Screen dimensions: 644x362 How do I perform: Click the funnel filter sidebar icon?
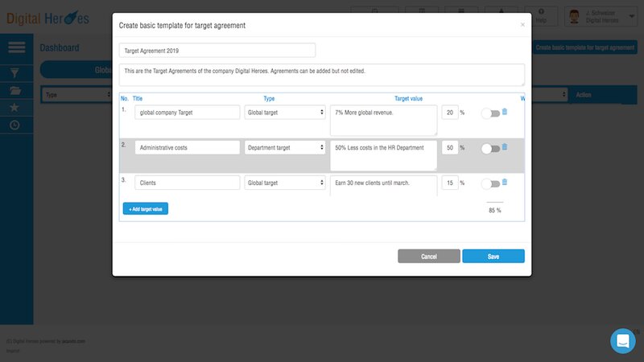(14, 72)
